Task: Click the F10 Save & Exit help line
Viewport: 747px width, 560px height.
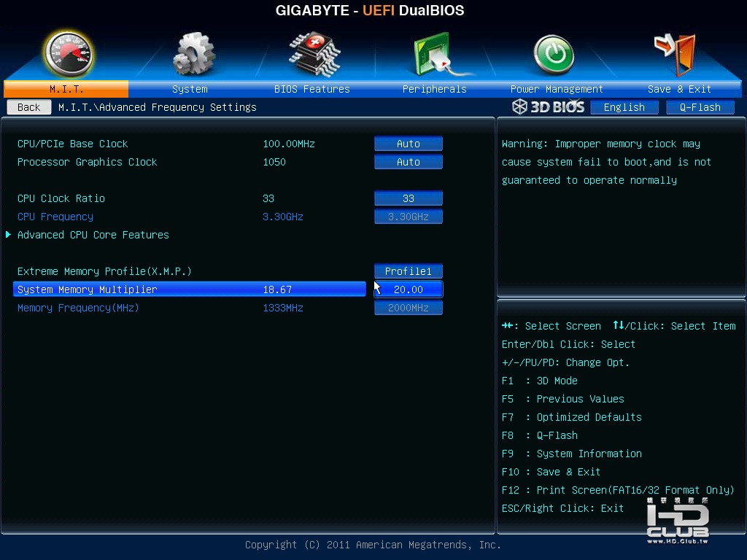Action: coord(551,472)
